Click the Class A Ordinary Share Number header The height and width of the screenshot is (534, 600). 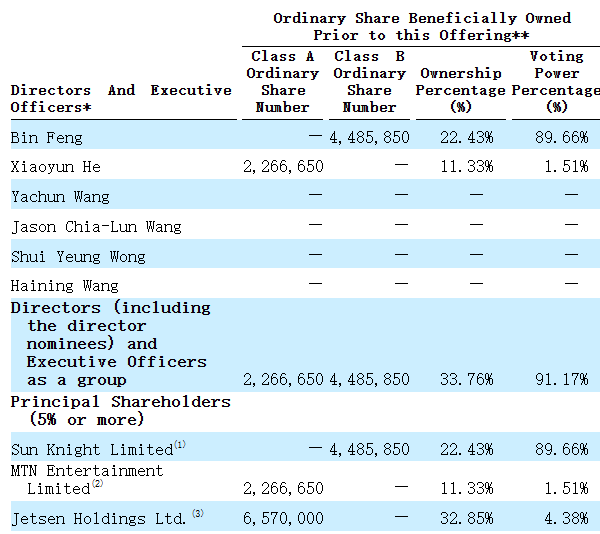pos(283,82)
